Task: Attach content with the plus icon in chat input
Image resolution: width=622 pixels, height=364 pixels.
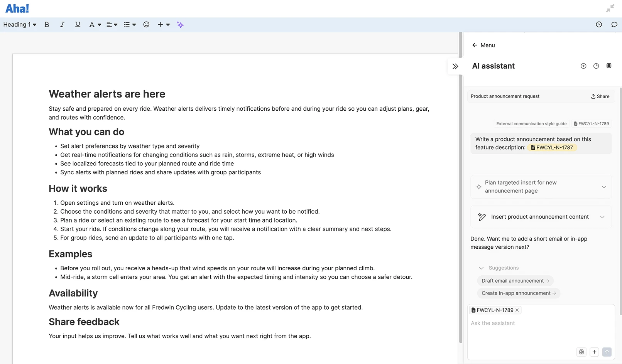Action: (594, 352)
